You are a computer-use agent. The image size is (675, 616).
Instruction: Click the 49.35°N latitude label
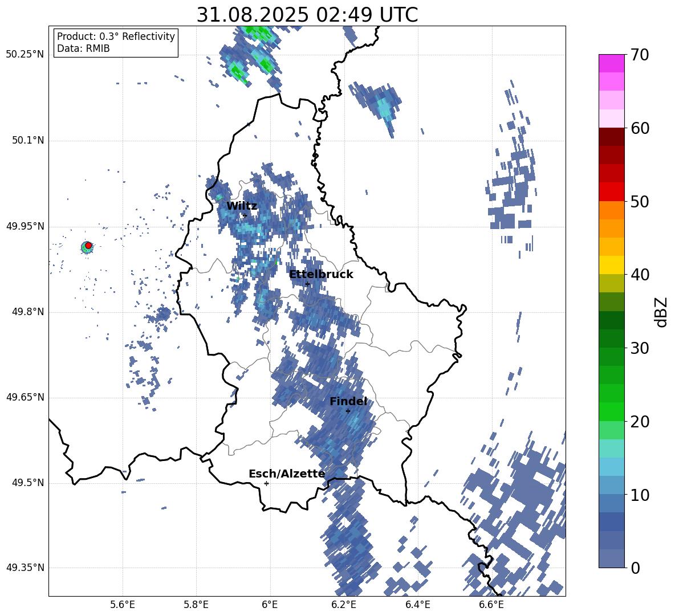[25, 568]
